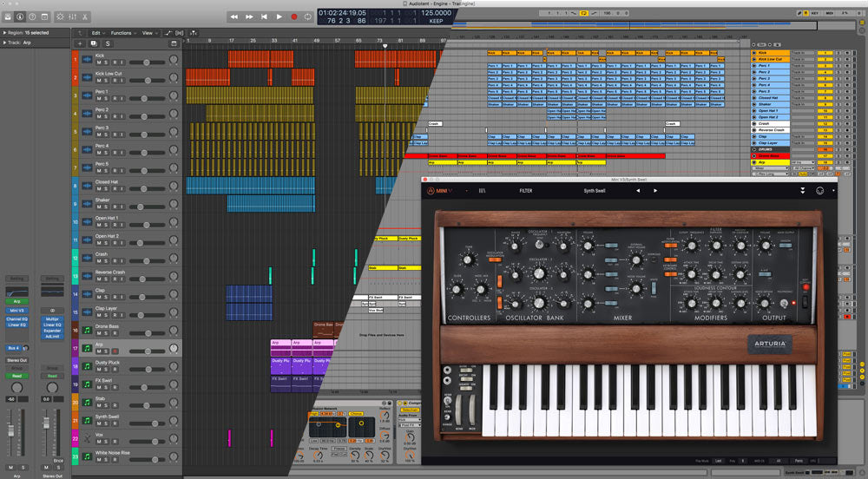The width and height of the screenshot is (868, 479).
Task: Open the Edit menu in tracks area
Action: [97, 33]
